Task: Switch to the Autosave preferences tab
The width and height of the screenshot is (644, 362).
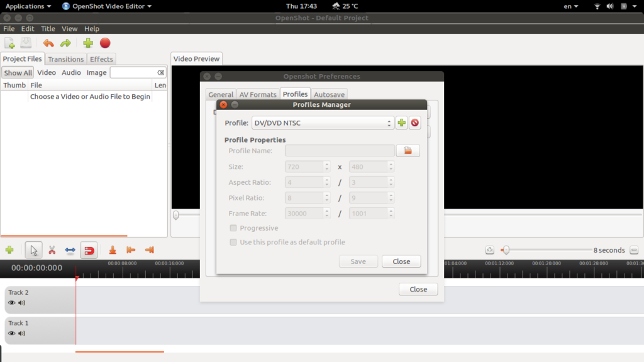Action: coord(329,94)
